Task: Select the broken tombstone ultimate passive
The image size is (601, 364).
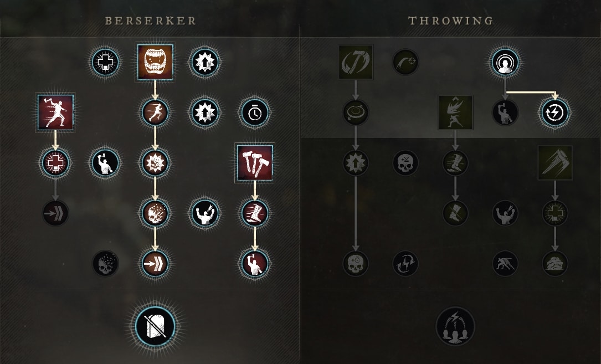Action: 155,326
